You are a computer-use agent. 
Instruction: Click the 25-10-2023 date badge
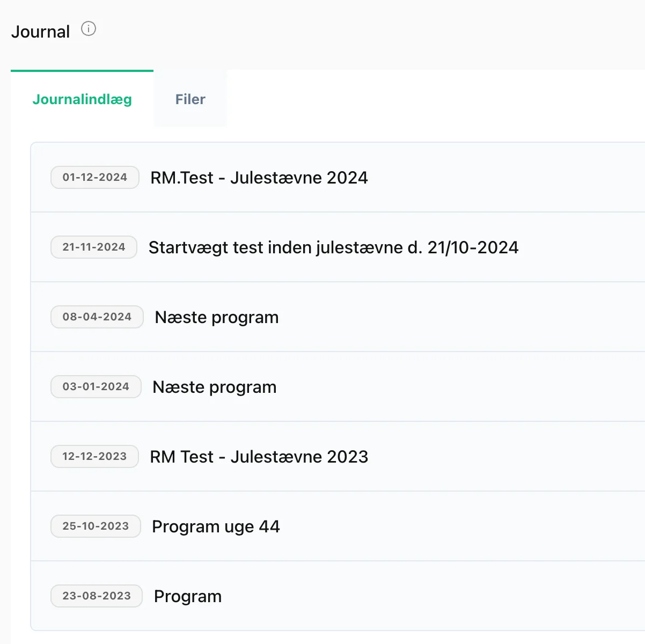click(96, 526)
